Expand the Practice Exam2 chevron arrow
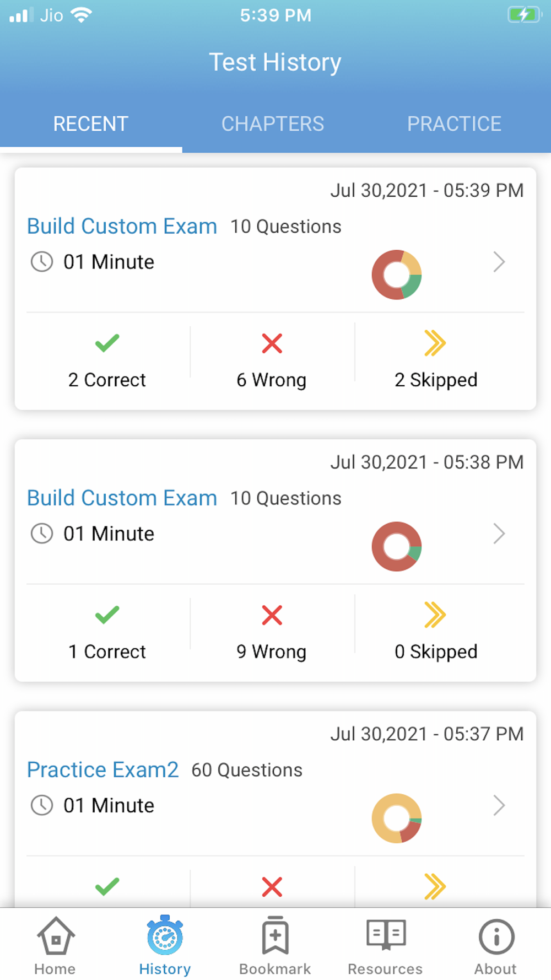The height and width of the screenshot is (980, 551). 499,805
